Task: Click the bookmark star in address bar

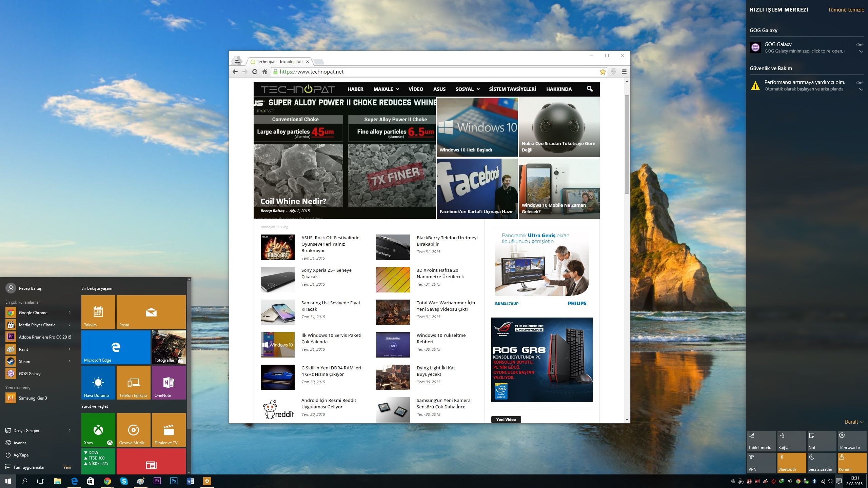Action: pos(602,72)
